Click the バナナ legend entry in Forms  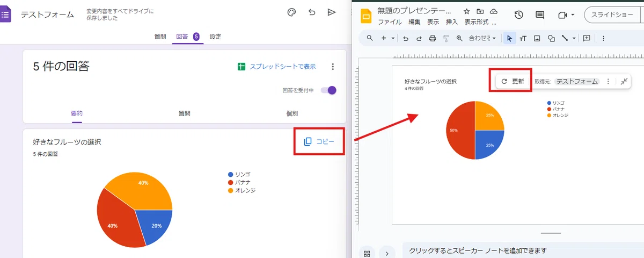[239, 182]
